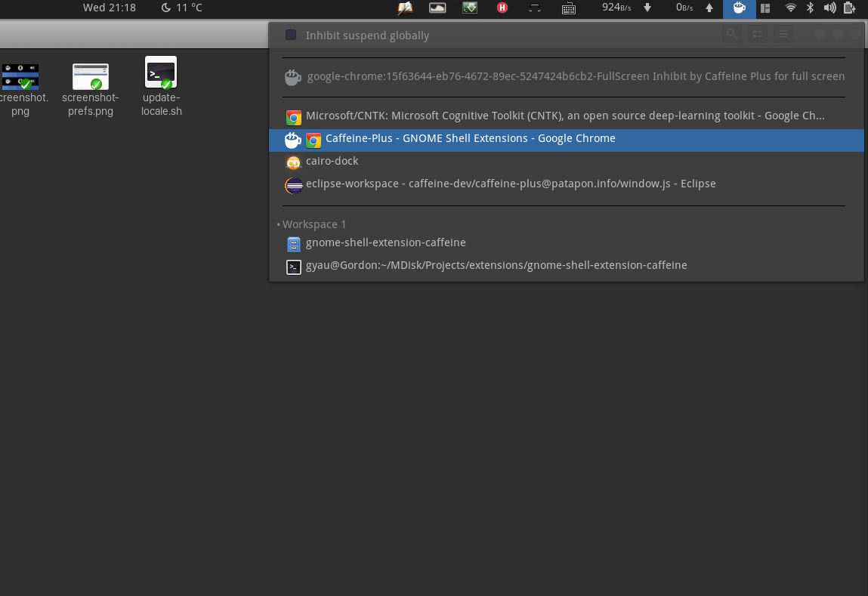
Task: Click the download speed arrow indicator
Action: click(647, 8)
